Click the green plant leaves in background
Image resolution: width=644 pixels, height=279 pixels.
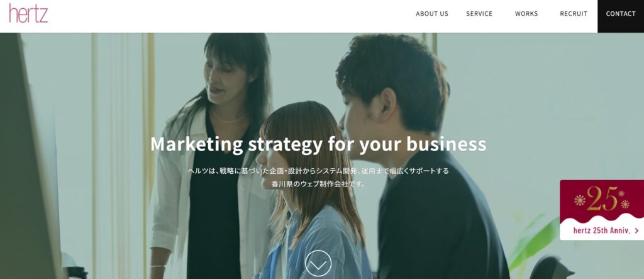[533, 243]
